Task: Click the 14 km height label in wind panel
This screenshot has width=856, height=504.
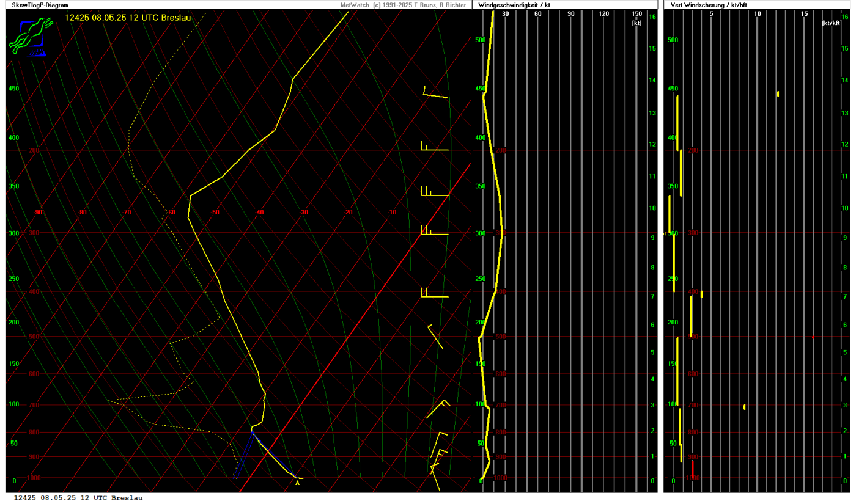Action: pos(652,81)
